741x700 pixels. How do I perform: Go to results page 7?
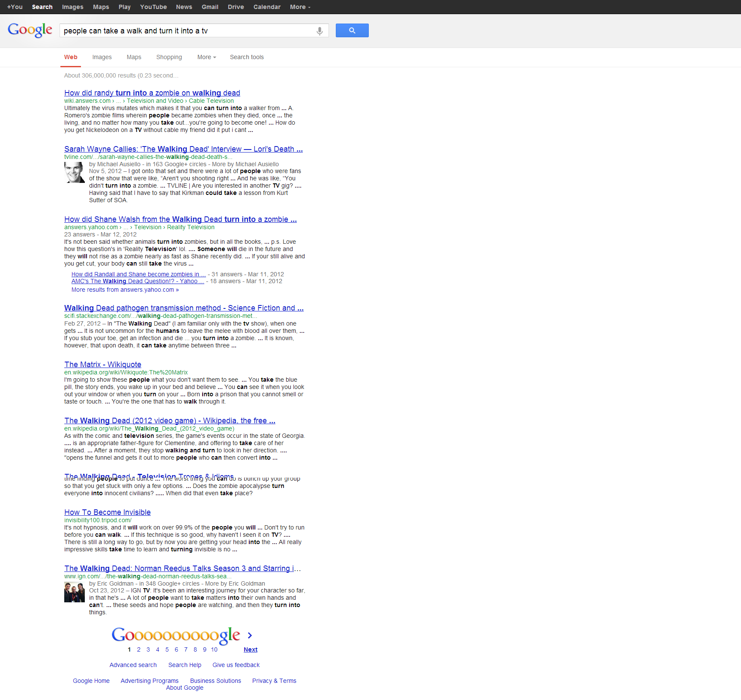pyautogui.click(x=186, y=649)
